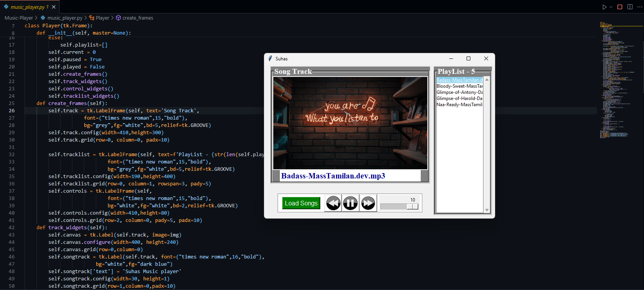Open the editor More Actions ellipsis
This screenshot has width=644, height=290.
point(639,7)
